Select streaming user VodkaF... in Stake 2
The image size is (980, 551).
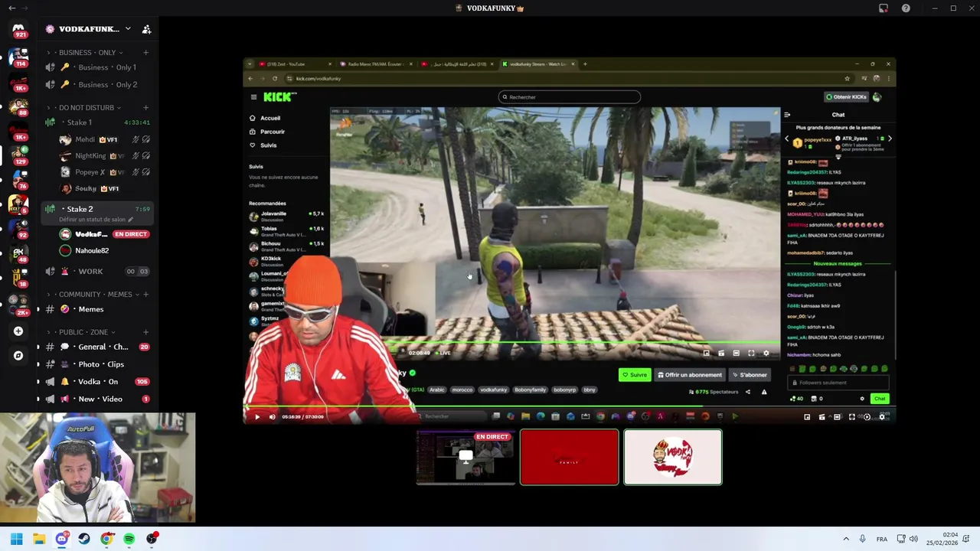[103, 234]
